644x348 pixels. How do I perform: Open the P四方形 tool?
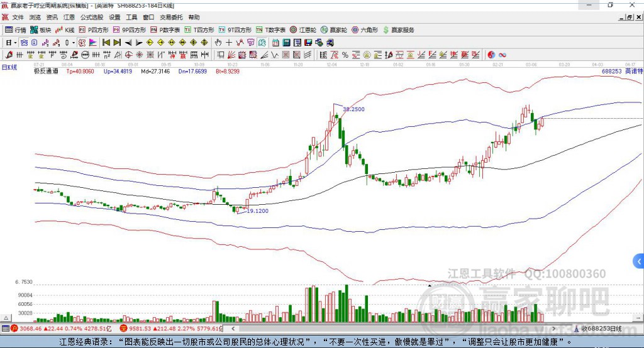[94, 30]
